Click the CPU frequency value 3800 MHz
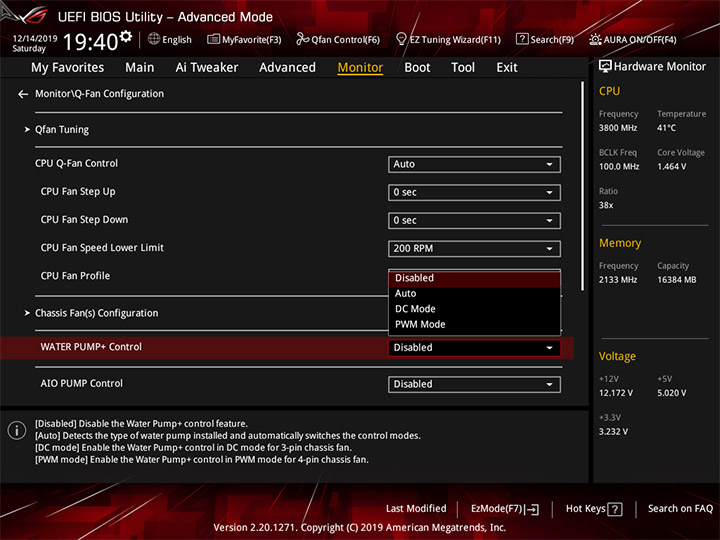Screen dimensions: 720x540 pos(618,128)
